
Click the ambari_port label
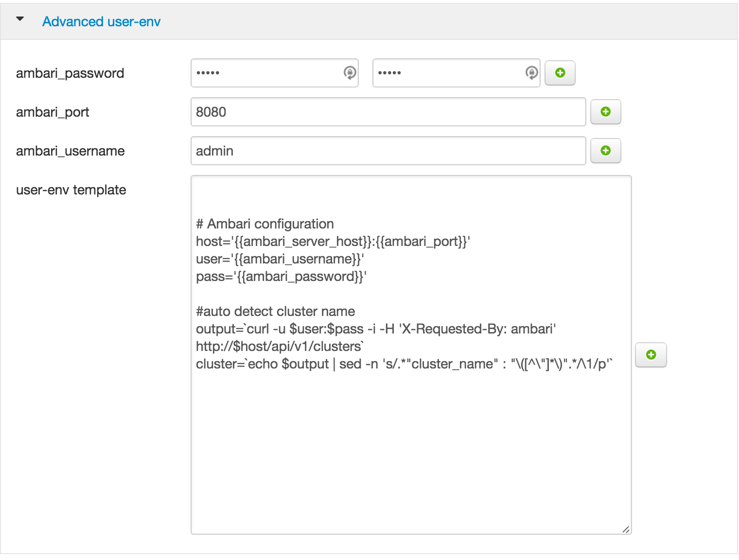coord(53,112)
